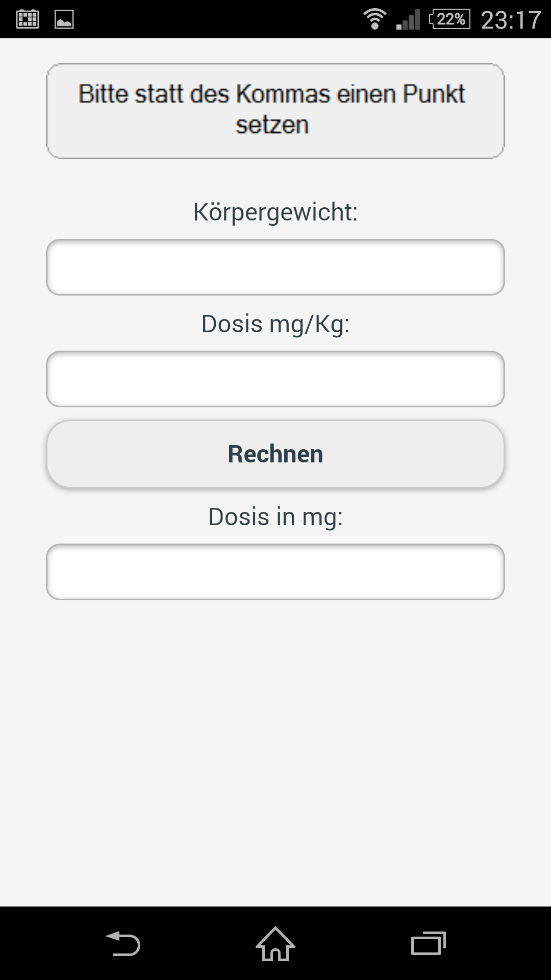Tap the status bar clock 23:17

point(511,20)
